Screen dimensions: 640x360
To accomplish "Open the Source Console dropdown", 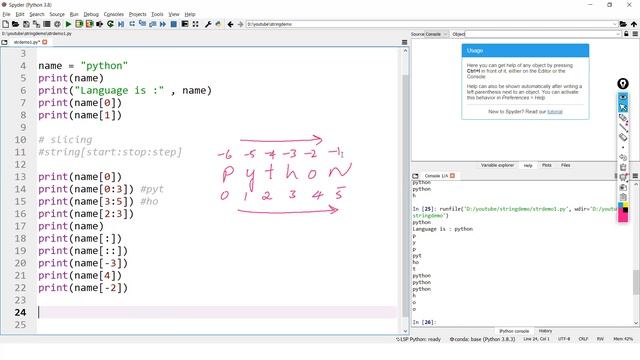I will [436, 34].
